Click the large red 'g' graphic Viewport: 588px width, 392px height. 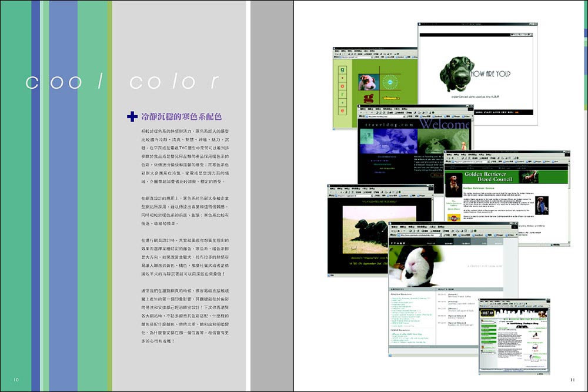(x=368, y=98)
